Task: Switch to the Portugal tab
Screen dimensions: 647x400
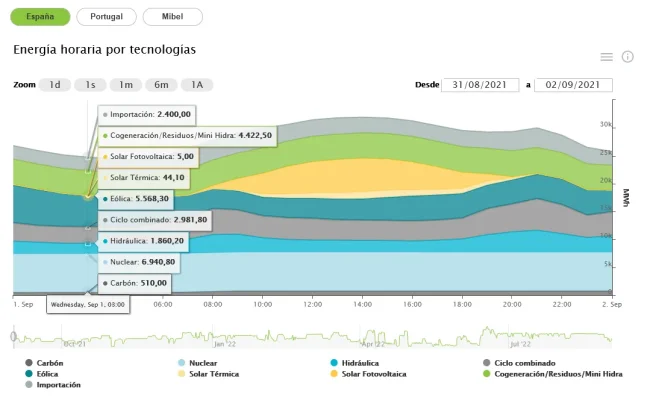Action: [106, 17]
